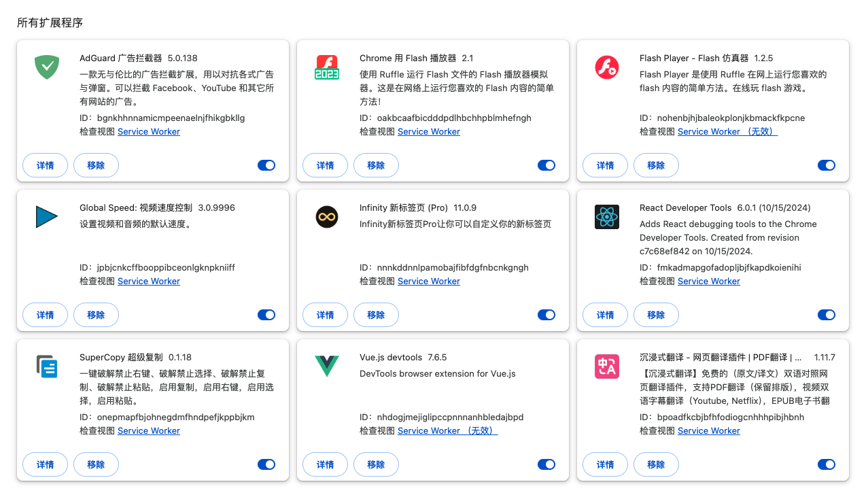Open Chrome Flash player Service Worker link
Image resolution: width=868 pixels, height=495 pixels.
[429, 131]
